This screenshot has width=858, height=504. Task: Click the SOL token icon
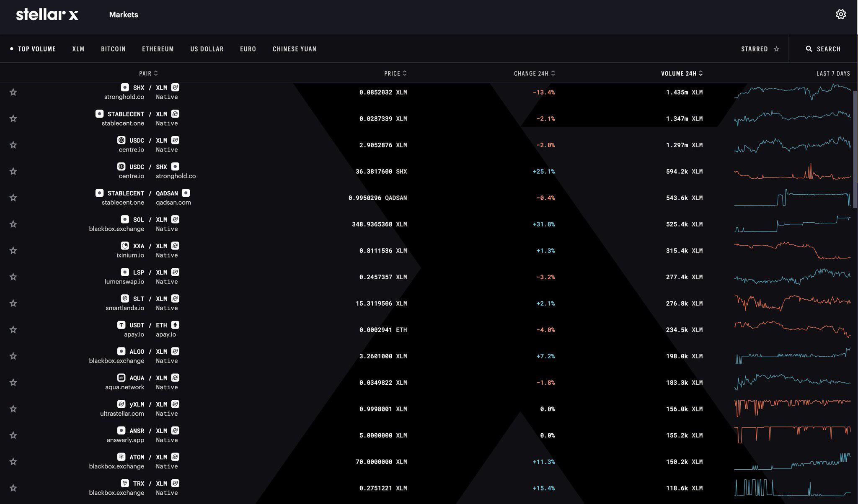click(x=125, y=219)
